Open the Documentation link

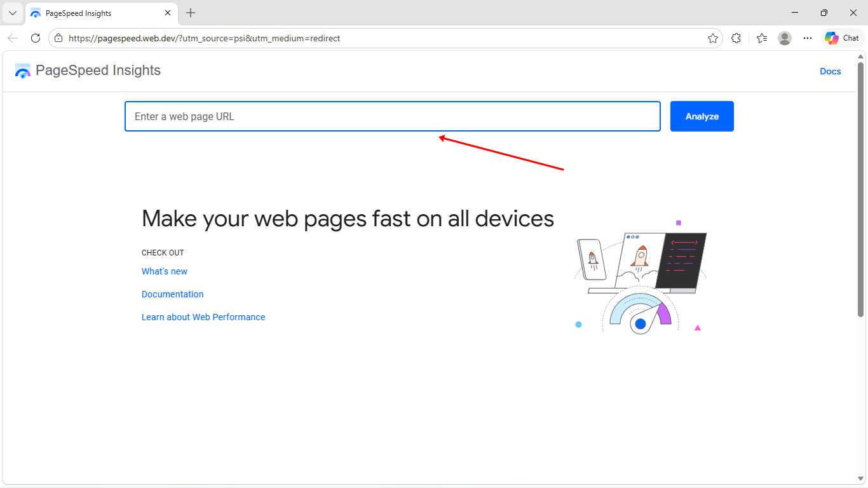click(x=173, y=294)
